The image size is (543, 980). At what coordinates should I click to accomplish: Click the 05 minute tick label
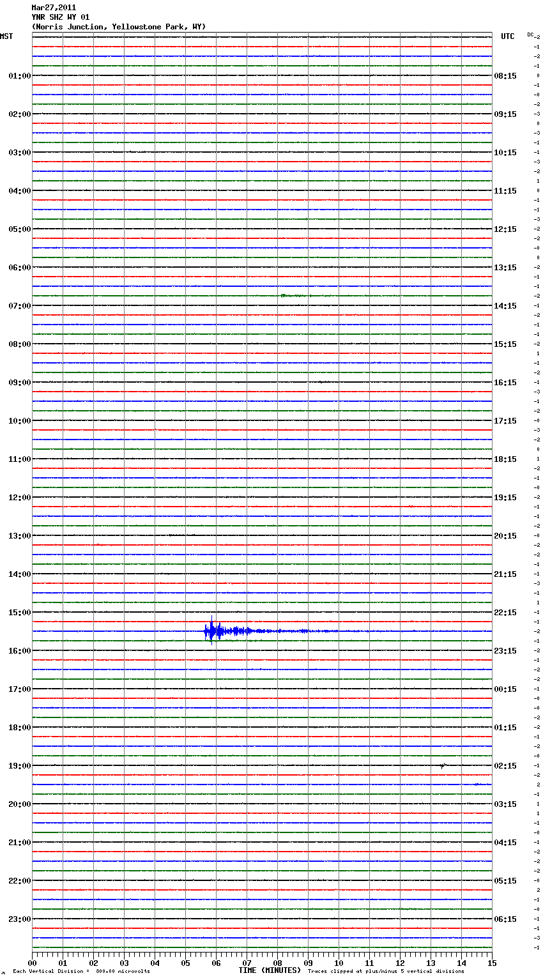(x=185, y=963)
